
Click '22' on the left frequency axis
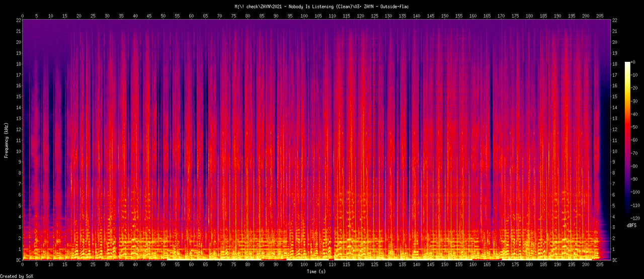18,20
